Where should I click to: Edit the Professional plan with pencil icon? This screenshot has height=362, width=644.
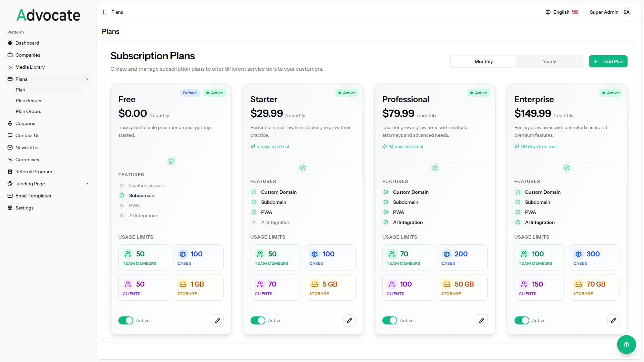pos(482,320)
